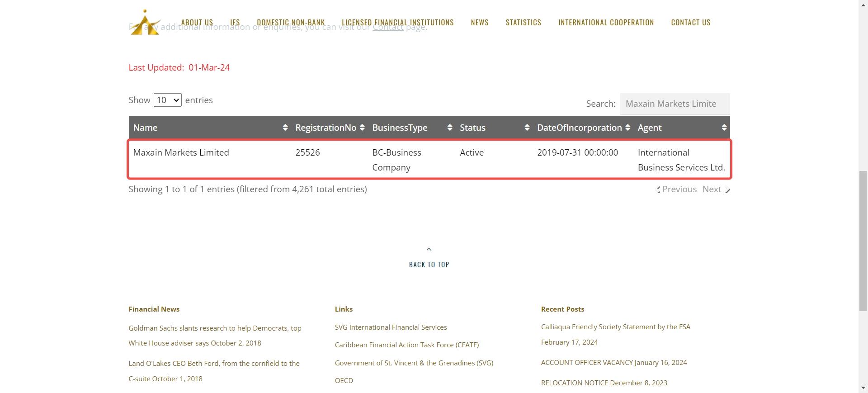The image size is (868, 393).
Task: Sort by RegistrationNo column arrows
Action: click(x=362, y=128)
